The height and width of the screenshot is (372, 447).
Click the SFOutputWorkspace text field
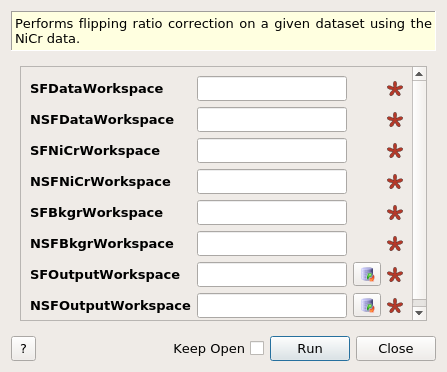272,275
